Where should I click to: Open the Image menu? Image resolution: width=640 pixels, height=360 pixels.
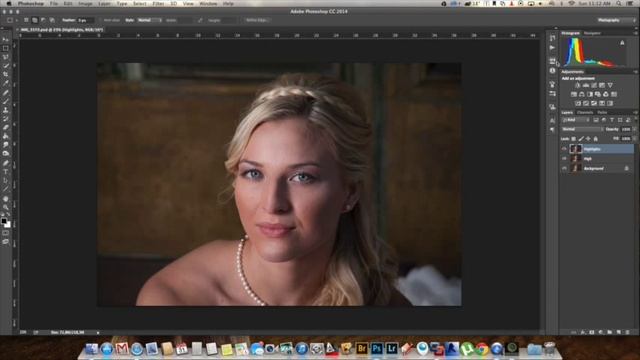coord(85,3)
